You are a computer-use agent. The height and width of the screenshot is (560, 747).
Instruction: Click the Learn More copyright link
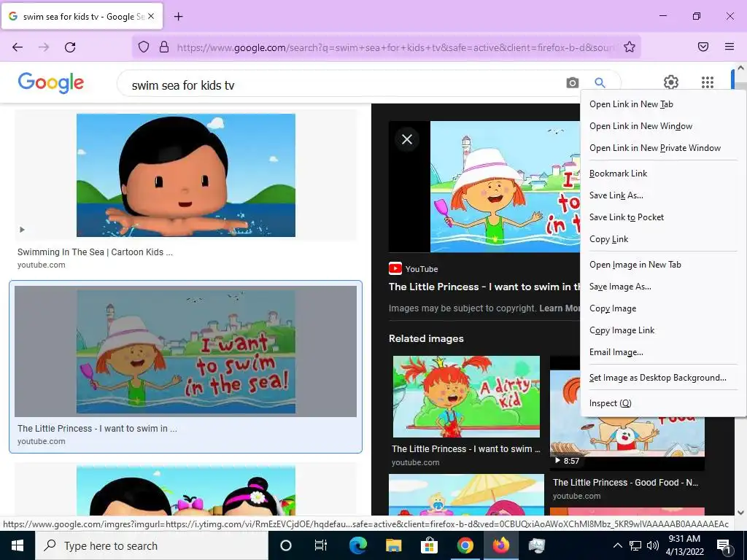tap(560, 308)
